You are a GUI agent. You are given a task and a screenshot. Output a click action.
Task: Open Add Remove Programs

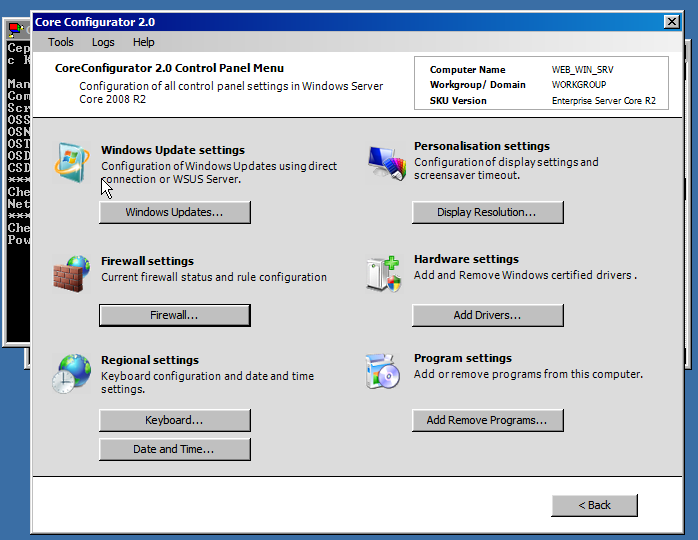click(x=487, y=420)
